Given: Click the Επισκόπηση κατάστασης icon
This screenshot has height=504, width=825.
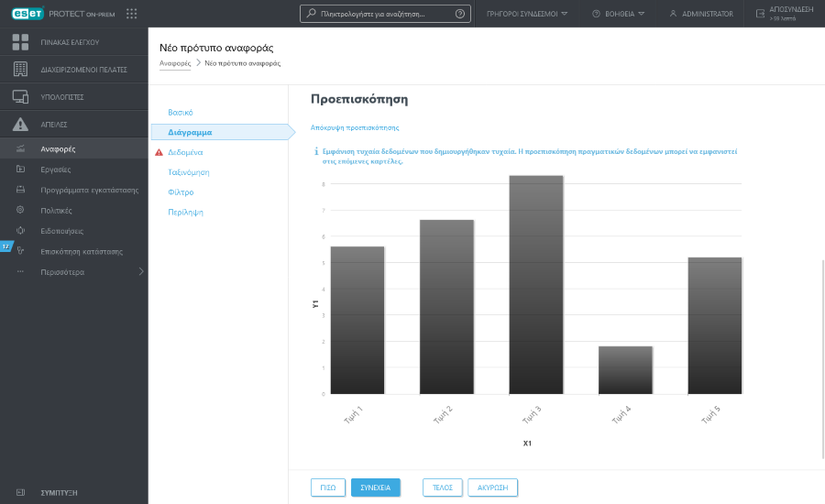Looking at the screenshot, I should pos(20,251).
